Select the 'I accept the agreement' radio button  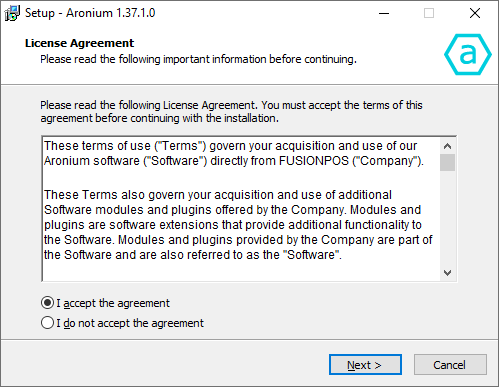(x=47, y=303)
